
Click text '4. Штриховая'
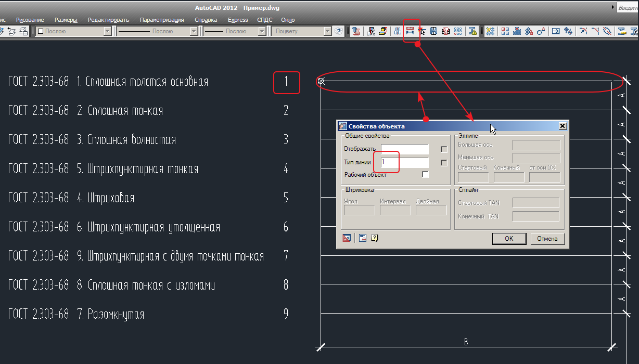coord(106,198)
